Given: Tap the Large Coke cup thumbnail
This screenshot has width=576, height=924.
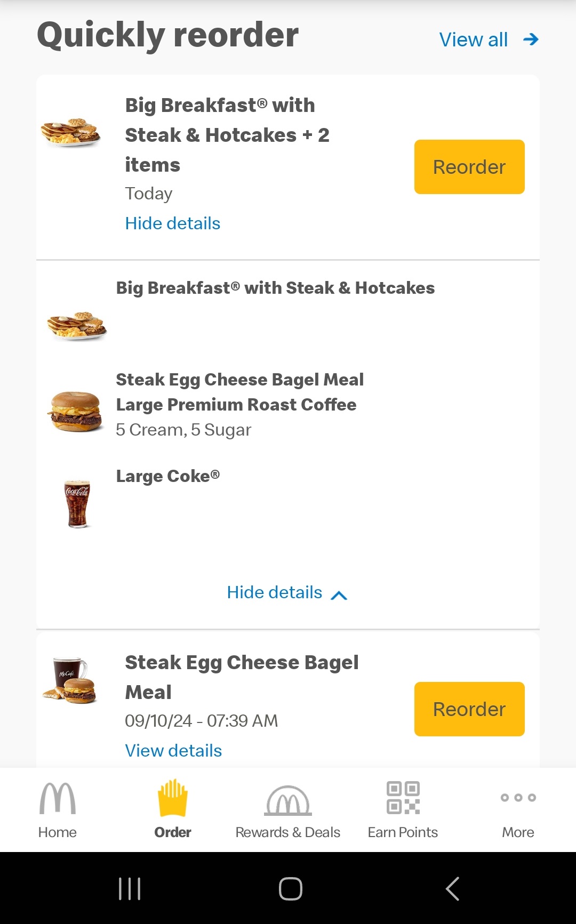Looking at the screenshot, I should (77, 504).
